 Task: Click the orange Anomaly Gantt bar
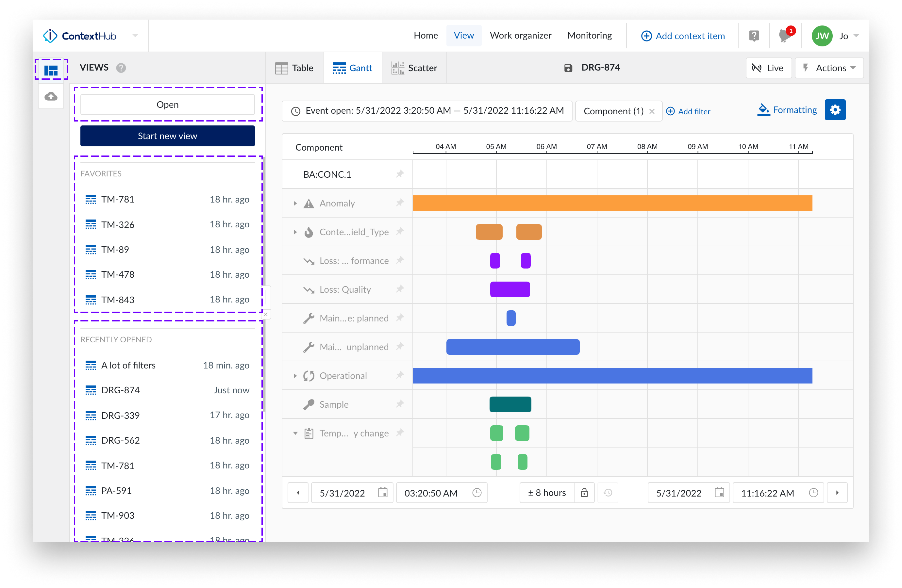click(x=612, y=203)
